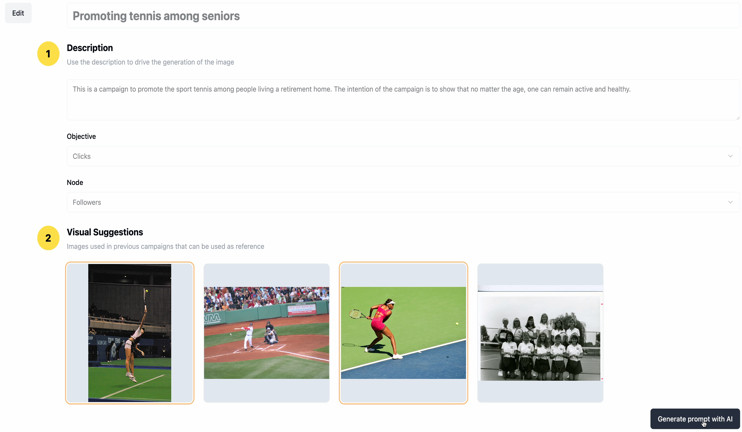Viewport: 742px width, 432px height.
Task: Click the chevron arrow in Objective field
Action: coord(730,156)
